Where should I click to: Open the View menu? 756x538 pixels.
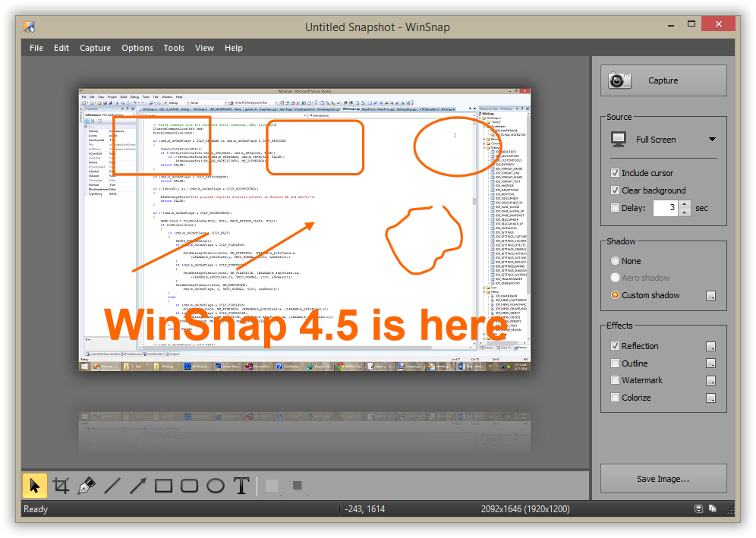[204, 48]
